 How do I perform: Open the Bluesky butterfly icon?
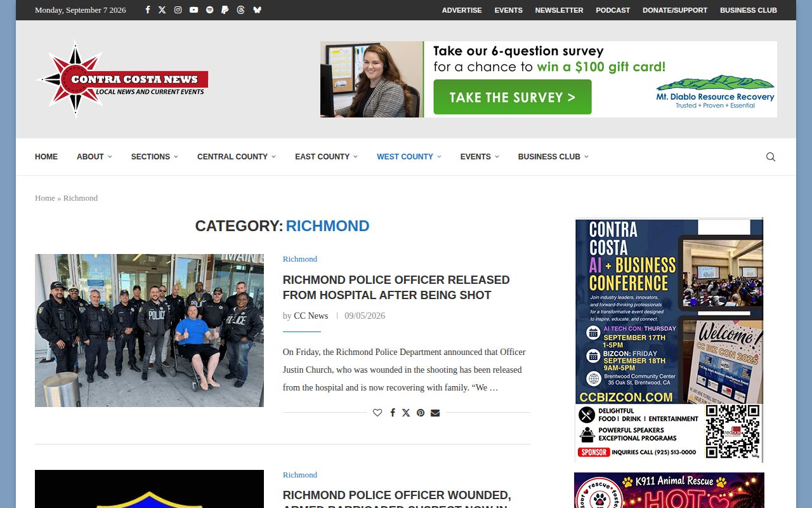257,10
